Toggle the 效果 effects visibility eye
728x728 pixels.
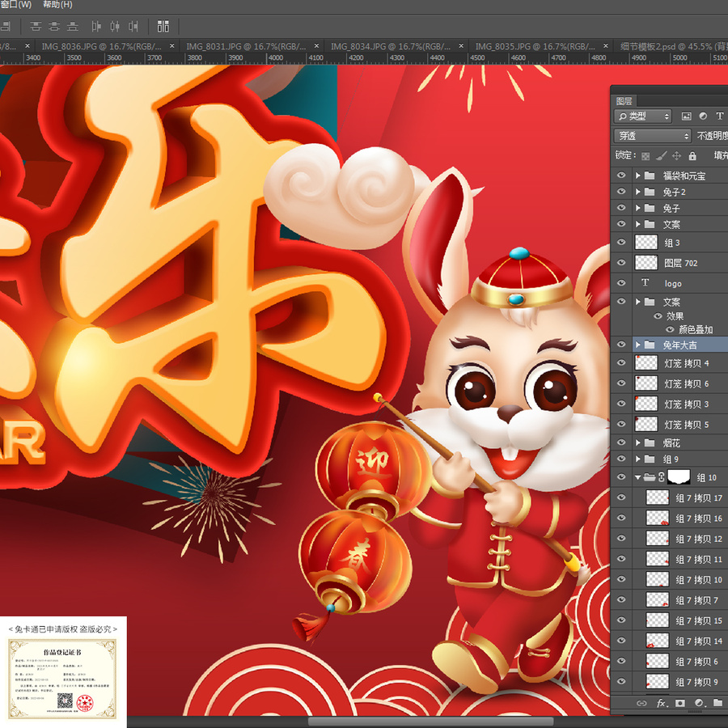(658, 316)
